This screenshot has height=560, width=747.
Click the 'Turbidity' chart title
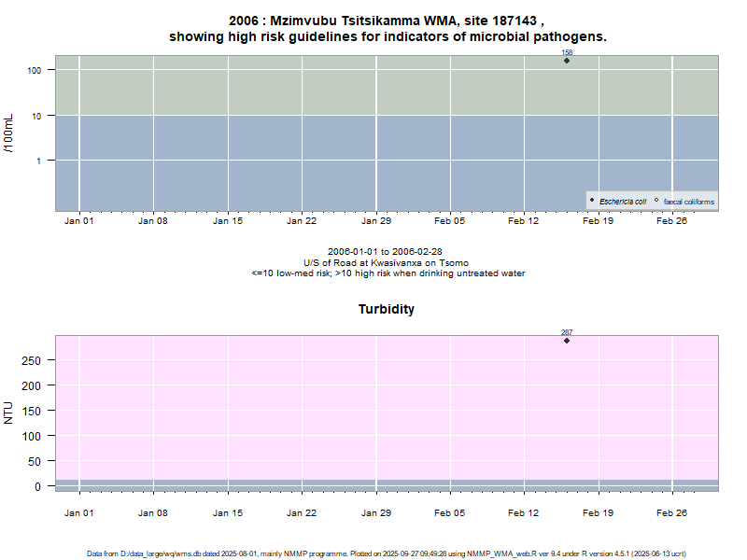point(387,309)
